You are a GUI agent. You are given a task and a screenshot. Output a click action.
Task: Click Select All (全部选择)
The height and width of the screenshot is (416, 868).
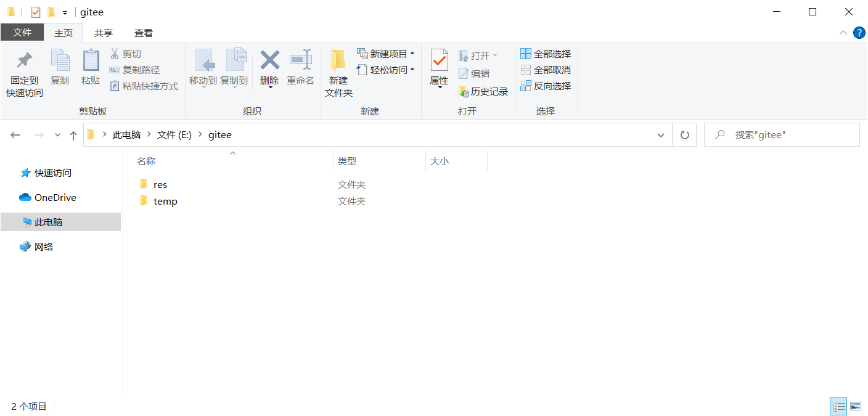546,54
